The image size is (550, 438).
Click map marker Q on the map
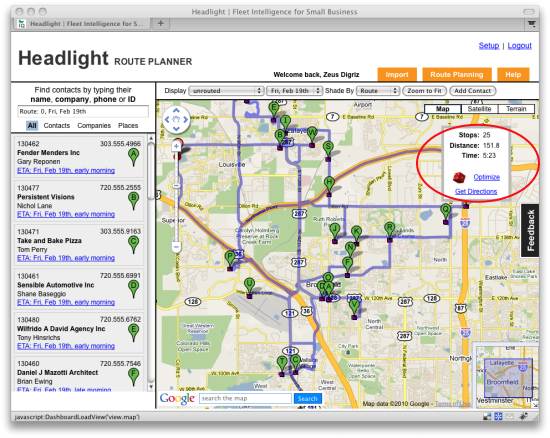pyautogui.click(x=445, y=213)
